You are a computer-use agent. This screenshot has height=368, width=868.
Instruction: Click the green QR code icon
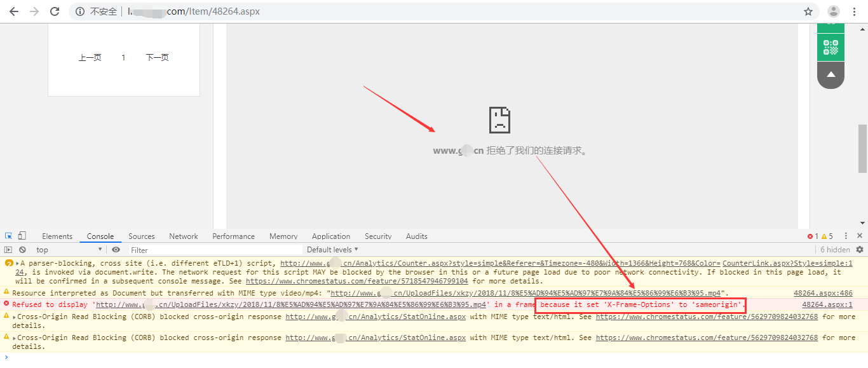831,48
